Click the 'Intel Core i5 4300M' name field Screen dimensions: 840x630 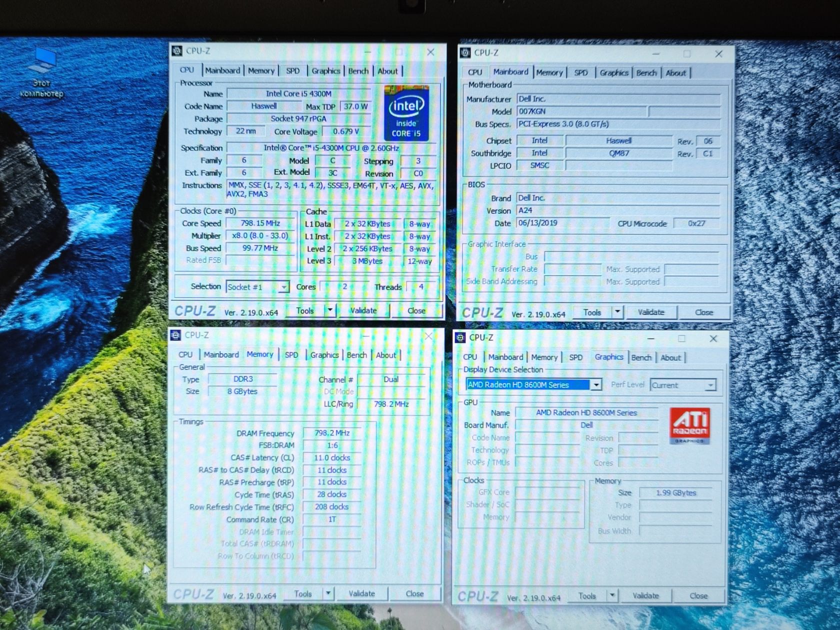click(x=299, y=93)
